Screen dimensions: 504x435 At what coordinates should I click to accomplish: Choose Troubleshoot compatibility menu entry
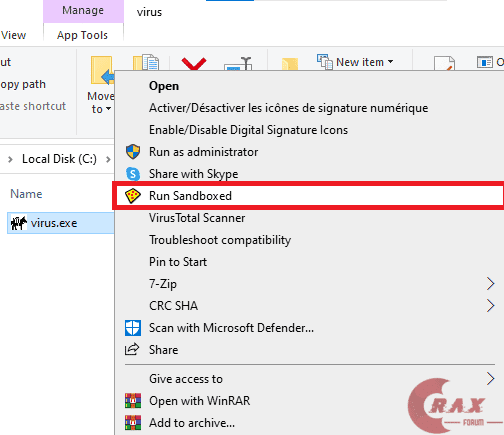click(x=220, y=240)
